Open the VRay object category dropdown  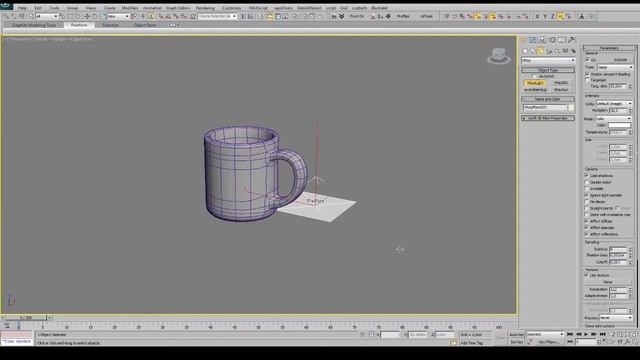pyautogui.click(x=548, y=60)
